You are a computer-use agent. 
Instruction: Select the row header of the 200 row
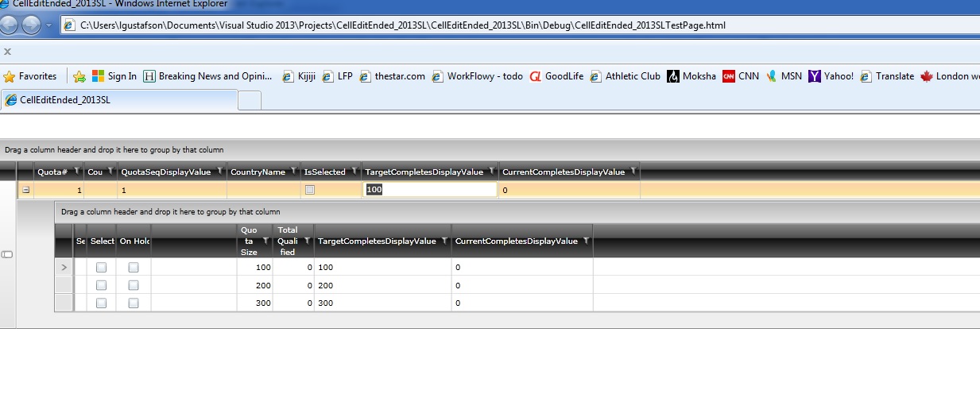[64, 285]
